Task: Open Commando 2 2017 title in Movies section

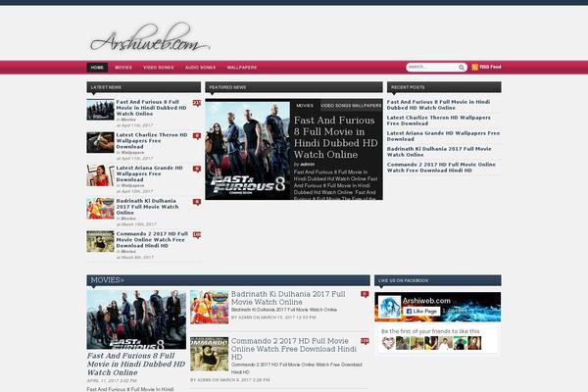Action: (x=294, y=349)
